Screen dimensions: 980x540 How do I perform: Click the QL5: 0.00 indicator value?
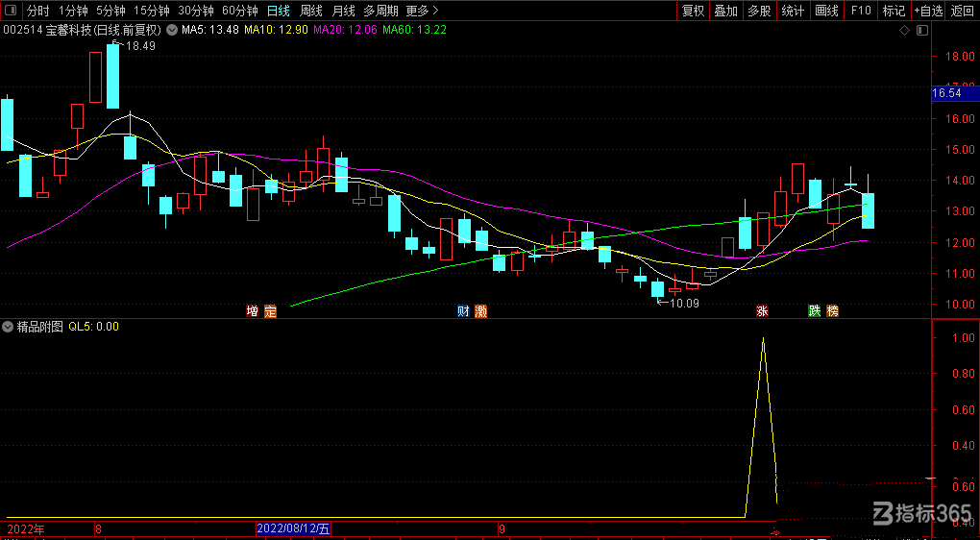pos(94,327)
